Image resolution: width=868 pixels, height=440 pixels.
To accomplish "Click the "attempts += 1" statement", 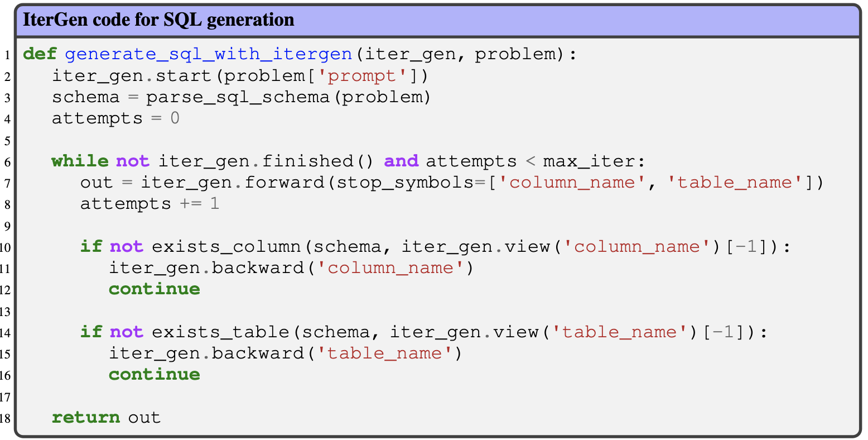I will 150,204.
